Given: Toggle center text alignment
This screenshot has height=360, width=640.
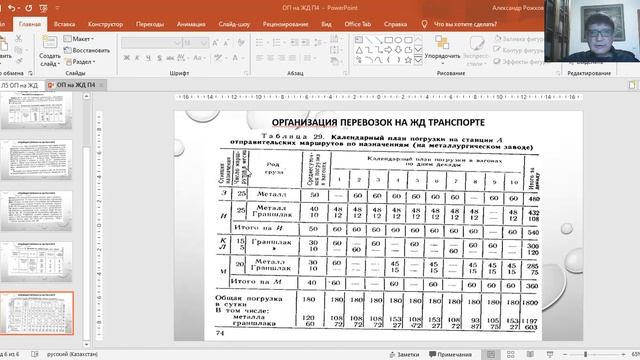Looking at the screenshot, I should coord(271,58).
